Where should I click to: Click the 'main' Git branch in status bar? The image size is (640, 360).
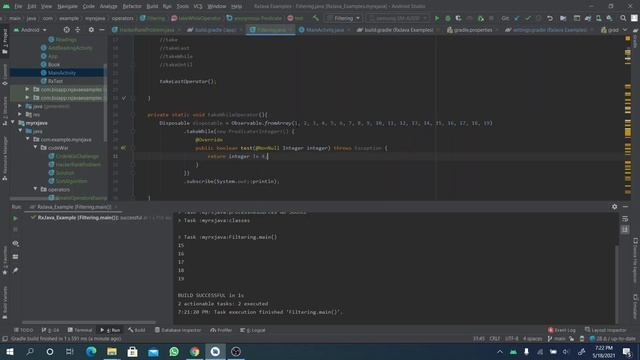[x=557, y=339]
